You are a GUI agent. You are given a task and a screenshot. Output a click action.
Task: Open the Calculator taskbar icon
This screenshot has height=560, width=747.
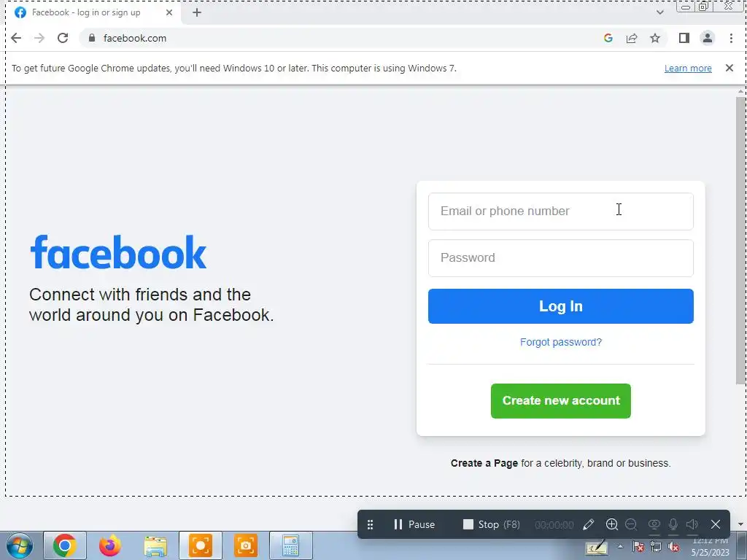point(291,545)
